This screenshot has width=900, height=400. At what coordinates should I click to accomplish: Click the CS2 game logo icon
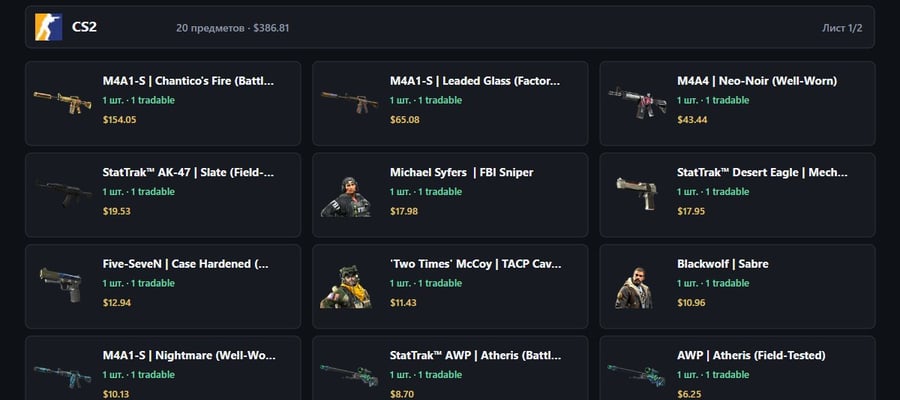(x=48, y=27)
